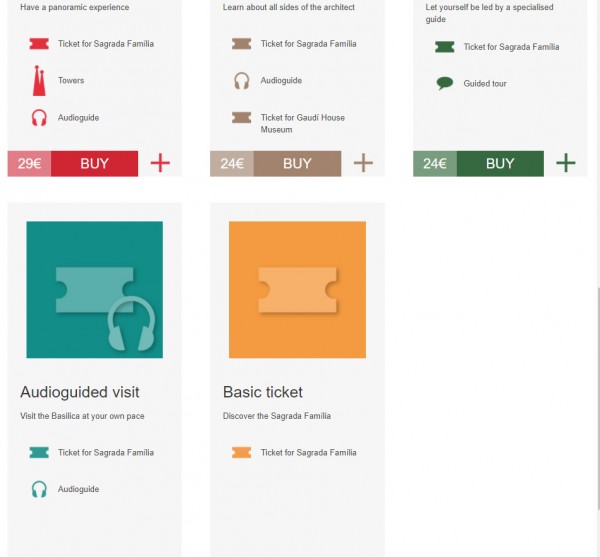The width and height of the screenshot is (600, 557).
Task: Click 'Let yourself be led by a specialised guide'
Action: coord(489,13)
